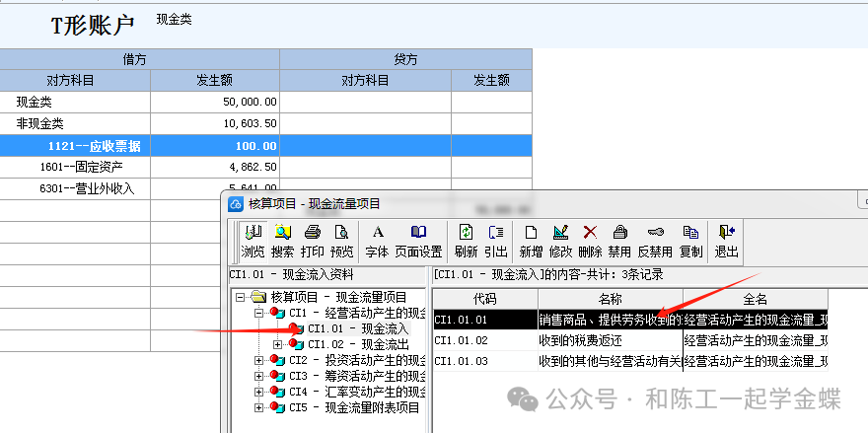
Task: Click 新增 (Add New) toolbar icon
Action: (x=531, y=241)
